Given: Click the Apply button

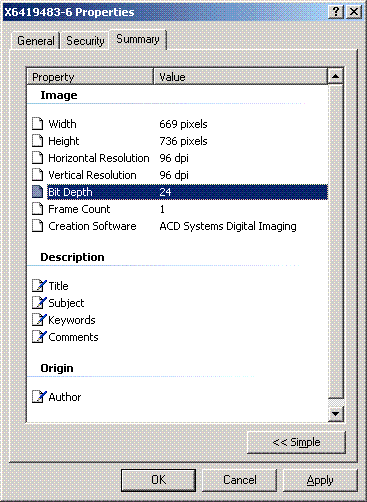Looking at the screenshot, I should [x=320, y=480].
